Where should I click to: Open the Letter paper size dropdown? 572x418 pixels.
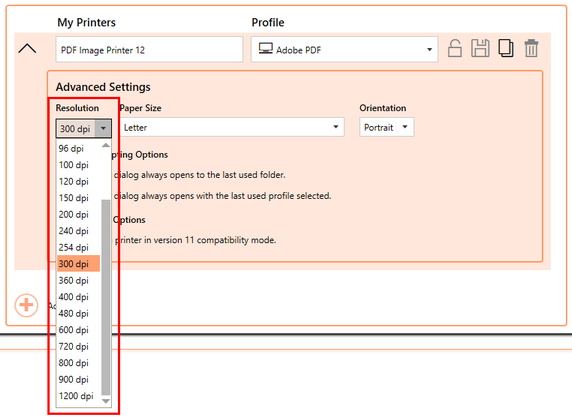point(232,127)
